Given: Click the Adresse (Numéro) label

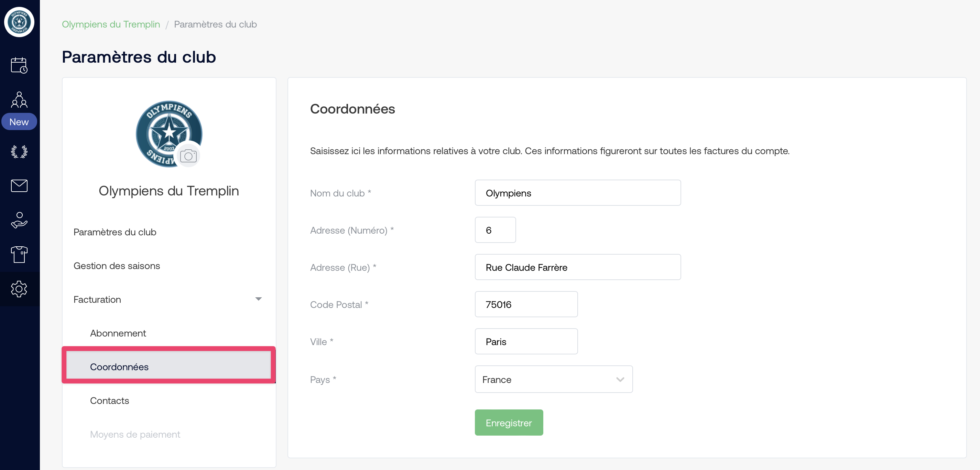Looking at the screenshot, I should [352, 230].
